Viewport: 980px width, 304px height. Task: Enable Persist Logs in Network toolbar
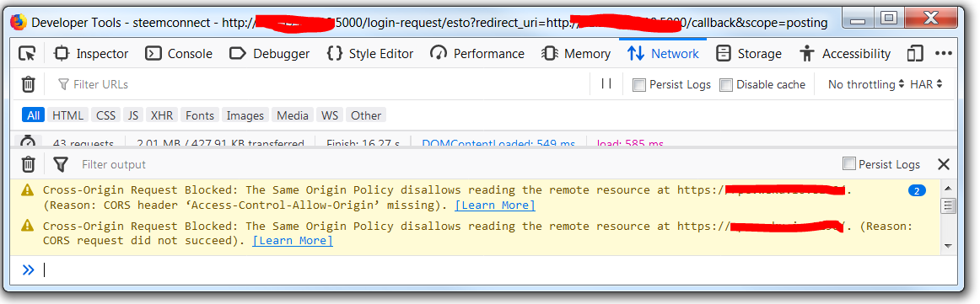638,85
